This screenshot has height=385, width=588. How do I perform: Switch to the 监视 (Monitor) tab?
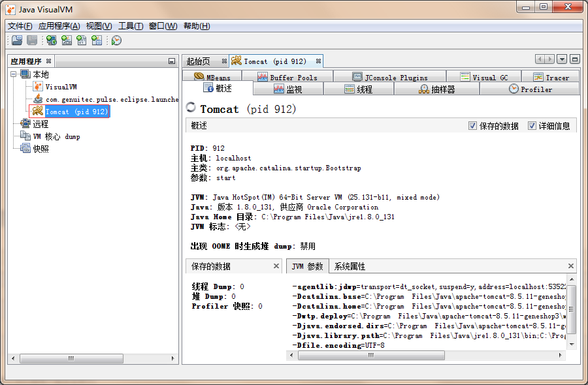[x=288, y=89]
